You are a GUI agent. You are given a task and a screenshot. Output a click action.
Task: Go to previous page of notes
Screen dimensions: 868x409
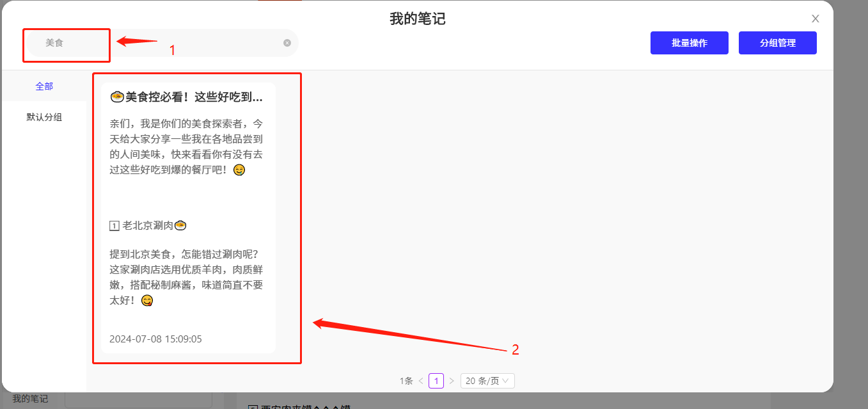click(x=421, y=381)
